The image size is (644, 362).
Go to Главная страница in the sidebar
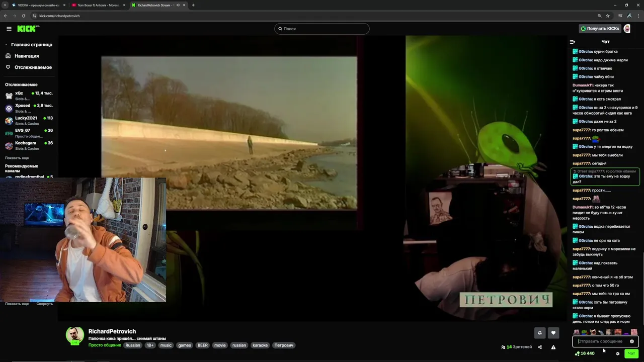coord(29,45)
